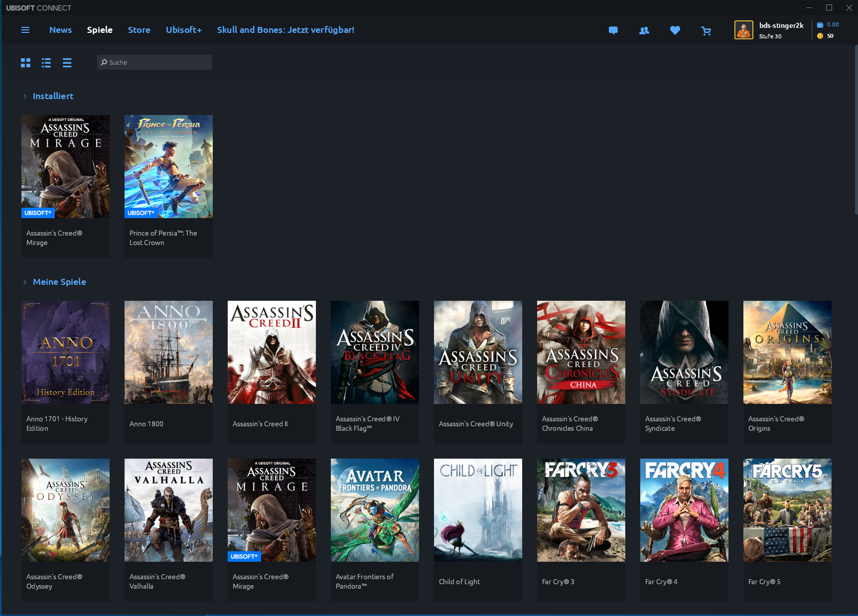Open the Ubisoft+ tab
The image size is (858, 616).
184,30
